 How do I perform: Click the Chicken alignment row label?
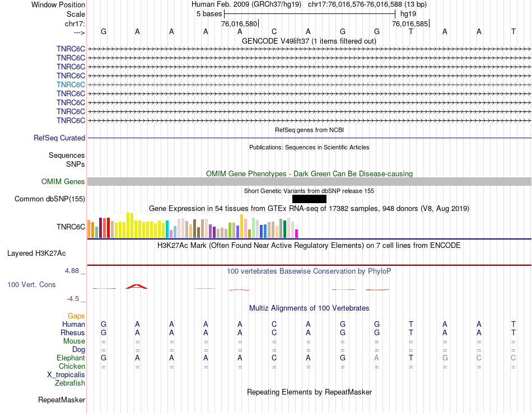pyautogui.click(x=72, y=367)
